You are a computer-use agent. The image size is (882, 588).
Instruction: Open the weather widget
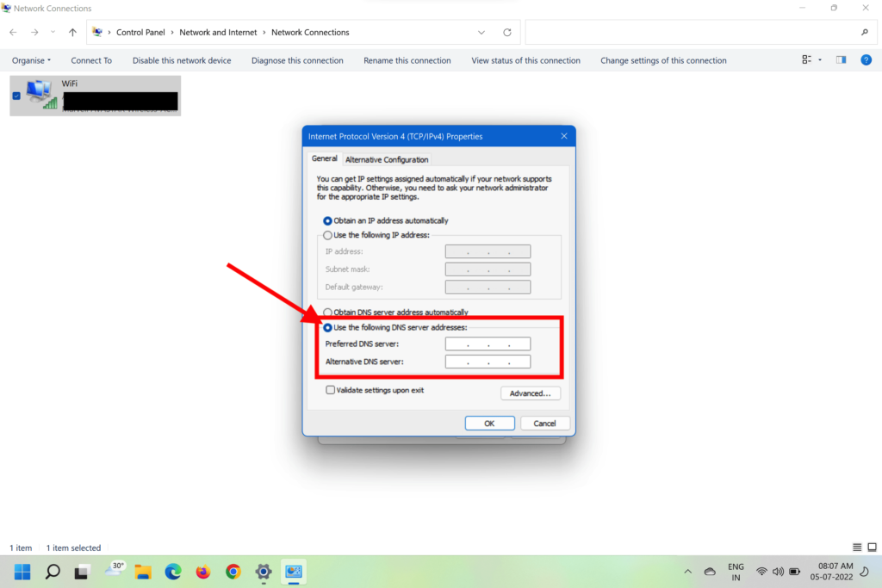115,570
